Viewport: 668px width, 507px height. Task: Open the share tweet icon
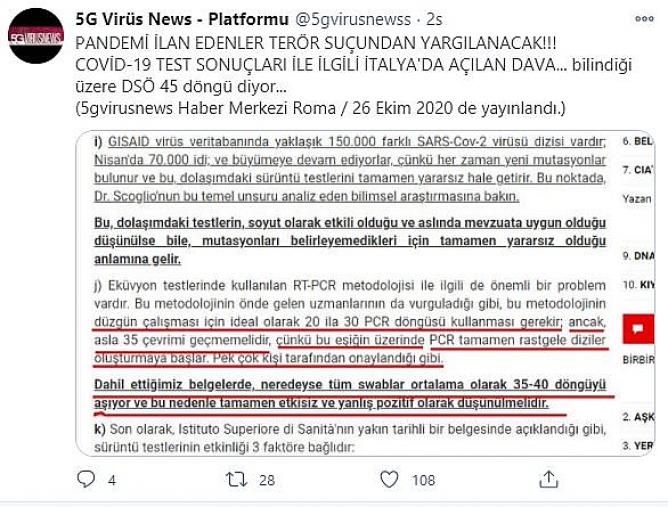[548, 479]
